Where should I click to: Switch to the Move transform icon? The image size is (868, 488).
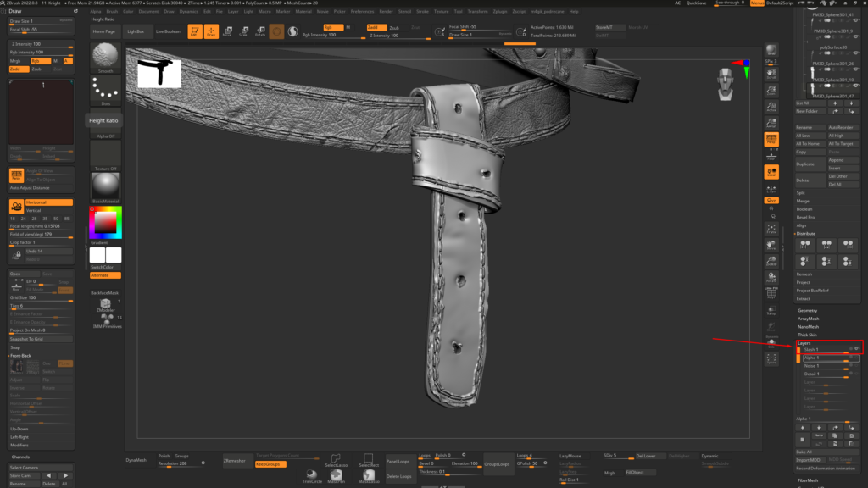(x=227, y=31)
